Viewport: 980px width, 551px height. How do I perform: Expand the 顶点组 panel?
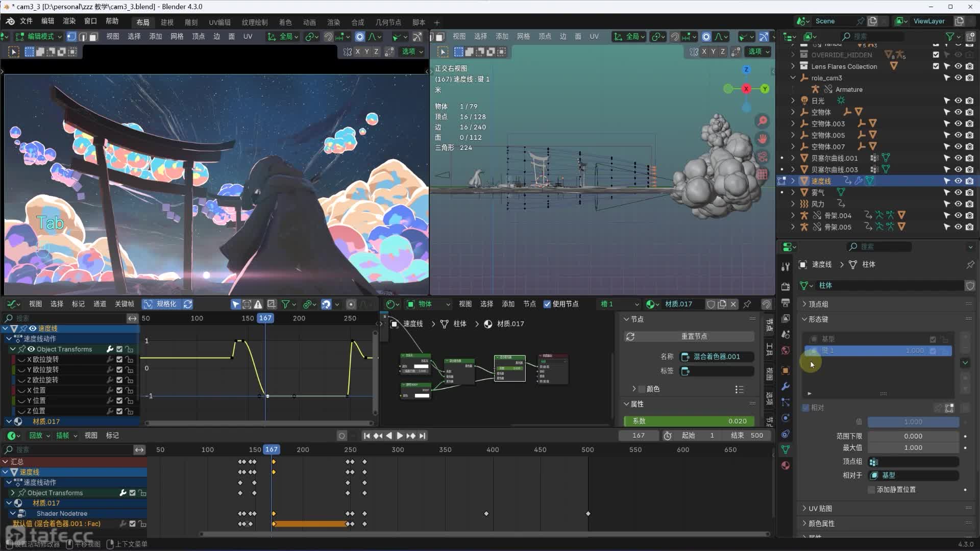tap(818, 304)
